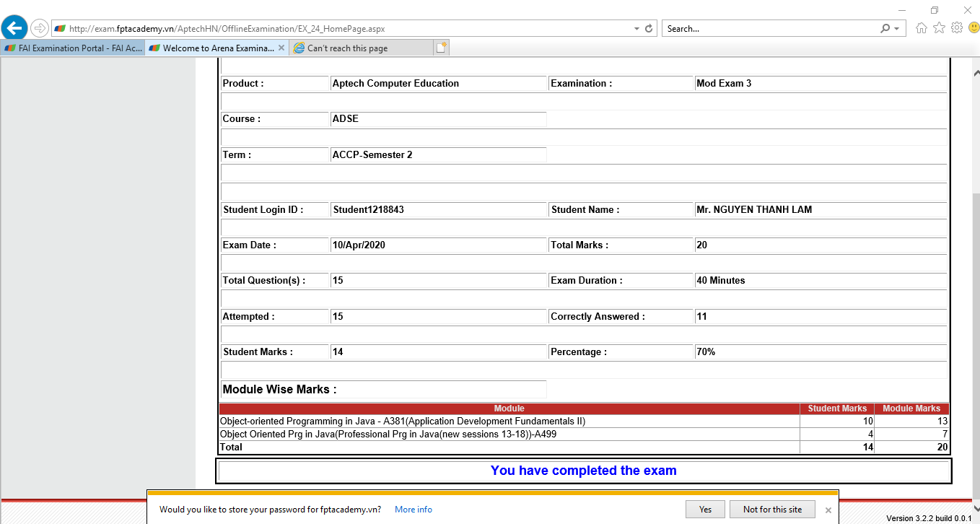The image size is (980, 524).
Task: Click the Module Wise Marks heading
Action: (280, 390)
